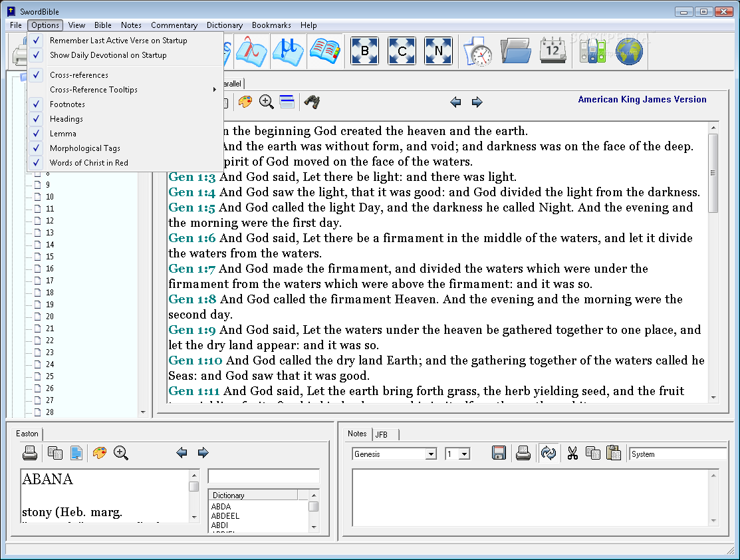
Task: Click the clock history icon
Action: [478, 51]
